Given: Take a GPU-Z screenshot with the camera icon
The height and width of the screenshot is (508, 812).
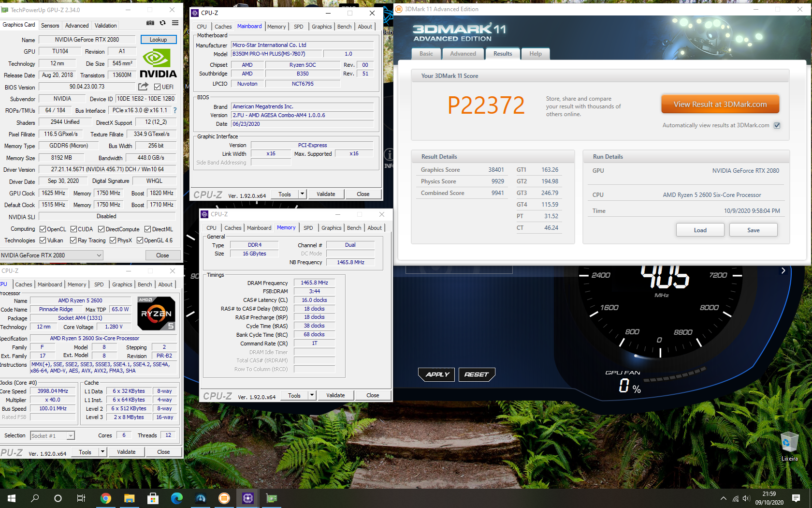Looking at the screenshot, I should [x=150, y=23].
